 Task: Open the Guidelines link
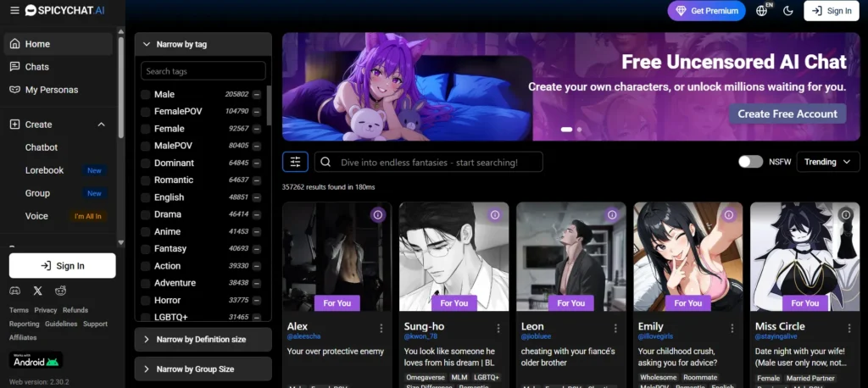click(x=61, y=324)
